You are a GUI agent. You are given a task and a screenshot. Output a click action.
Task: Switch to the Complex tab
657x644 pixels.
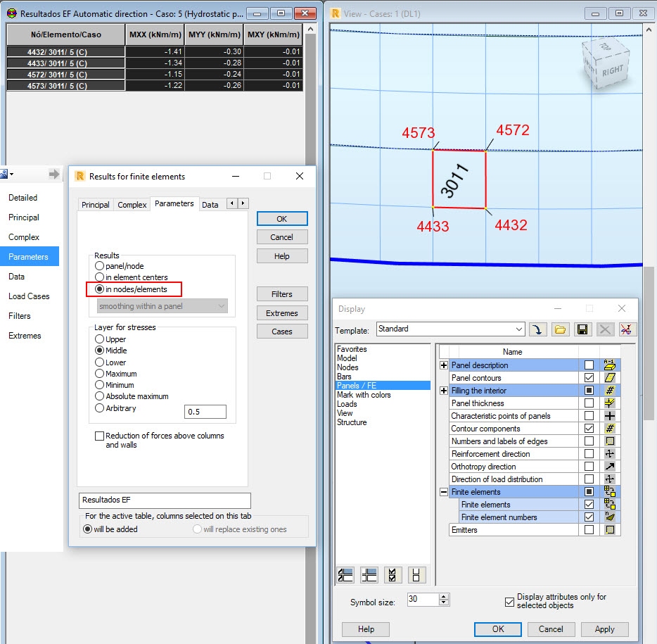click(132, 205)
